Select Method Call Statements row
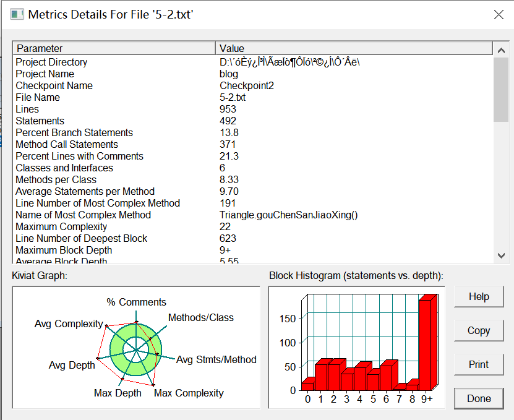The width and height of the screenshot is (514, 420). point(252,144)
